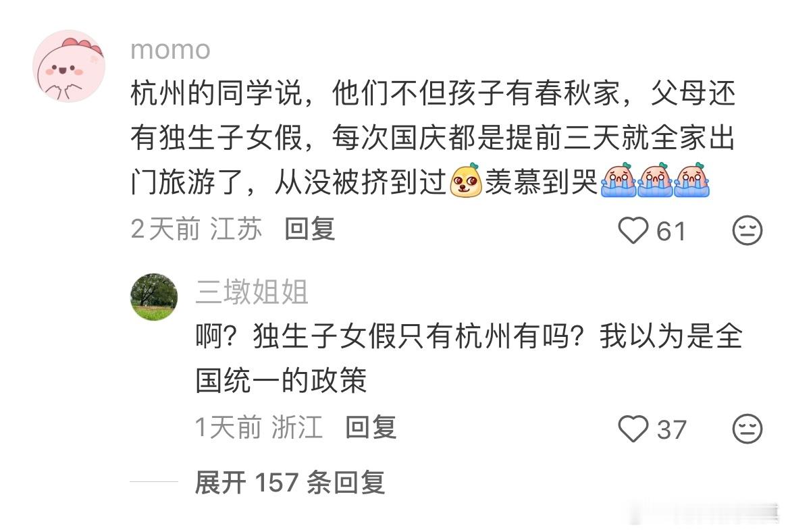786x532 pixels.
Task: Expand the 157 replies thread
Action: [290, 482]
